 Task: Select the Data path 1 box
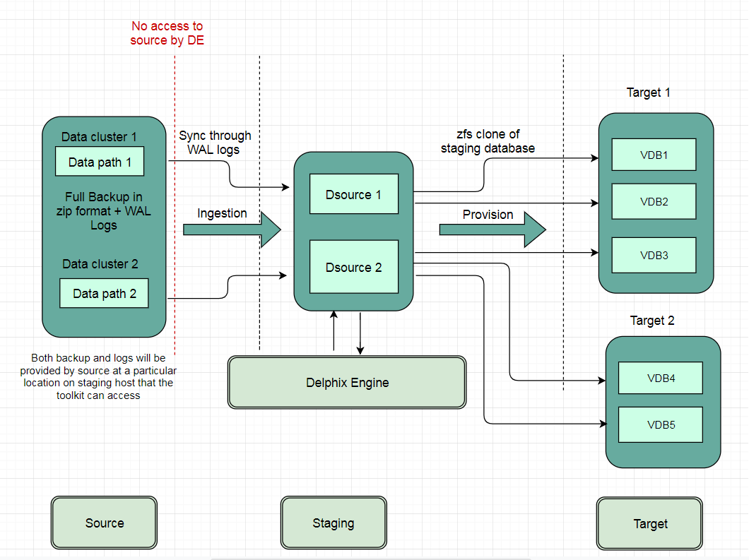coord(100,162)
